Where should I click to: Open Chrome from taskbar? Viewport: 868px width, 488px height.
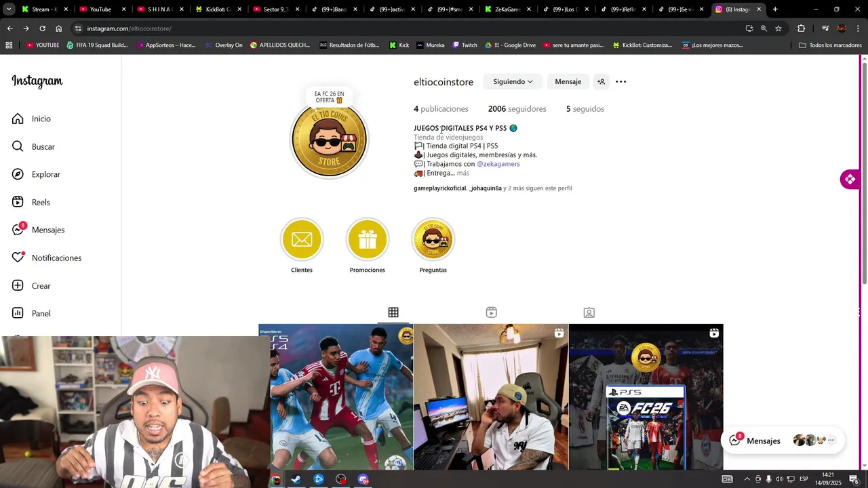275,479
